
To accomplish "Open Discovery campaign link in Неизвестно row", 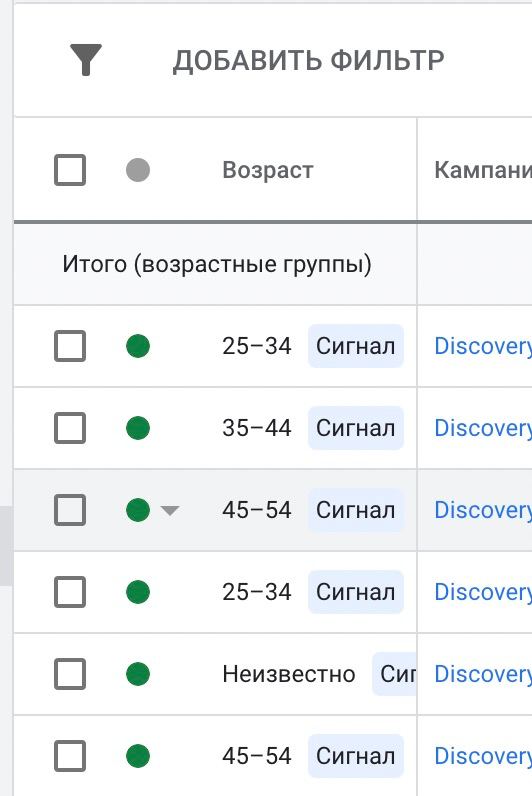I will pyautogui.click(x=483, y=675).
